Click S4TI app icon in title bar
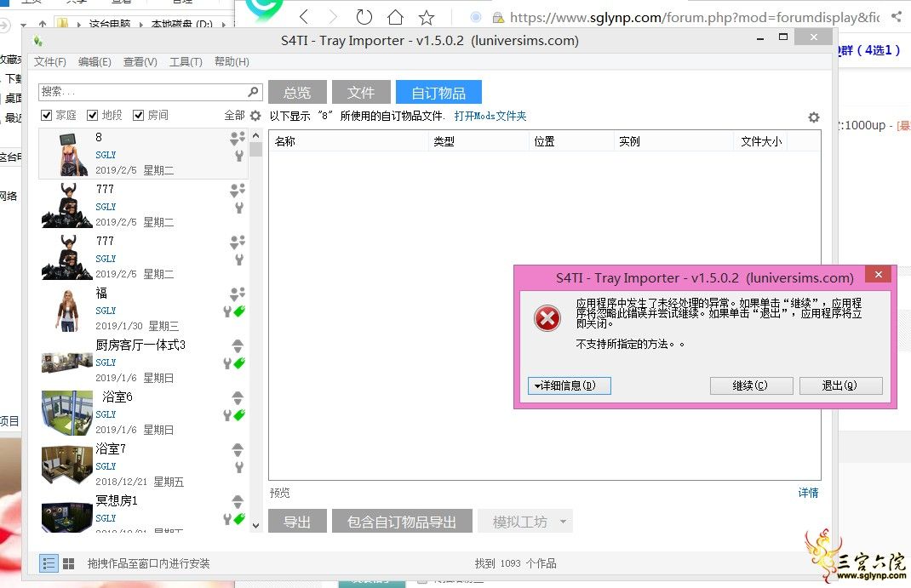This screenshot has width=911, height=588. coord(37,41)
